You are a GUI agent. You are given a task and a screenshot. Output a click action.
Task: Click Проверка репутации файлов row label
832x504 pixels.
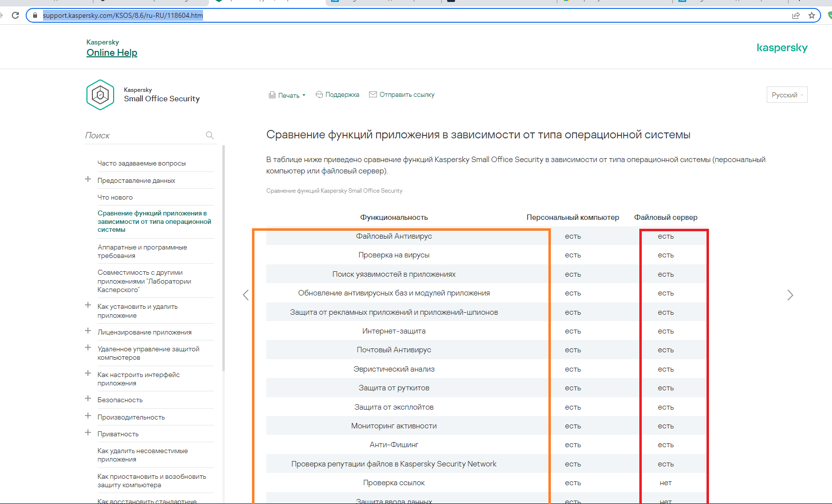pos(394,464)
